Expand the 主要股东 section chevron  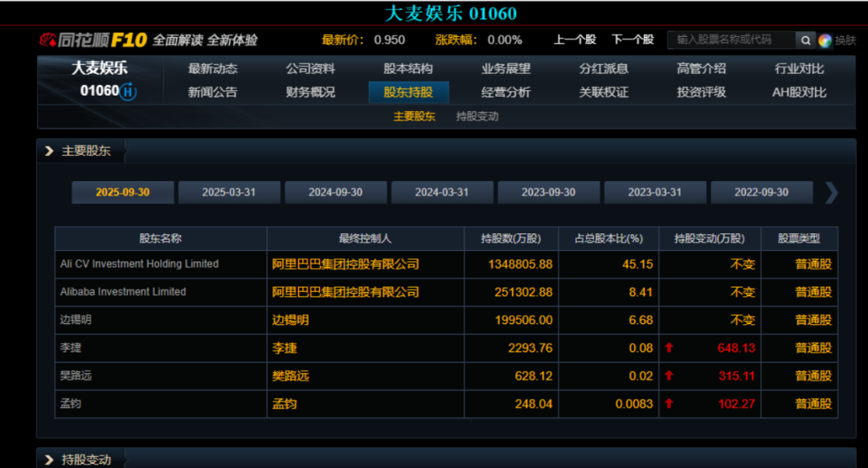pos(49,150)
